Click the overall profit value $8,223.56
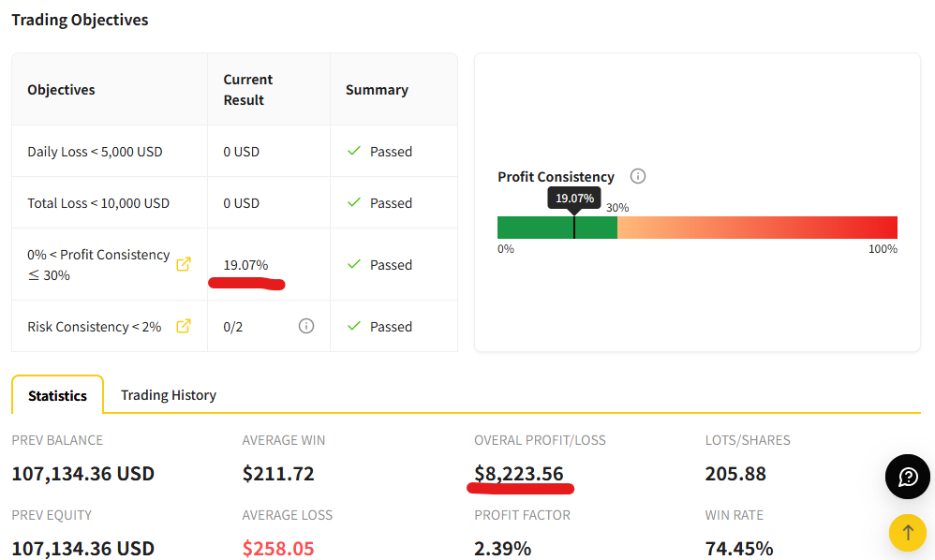Viewport: 935px width, 560px height. click(x=519, y=474)
